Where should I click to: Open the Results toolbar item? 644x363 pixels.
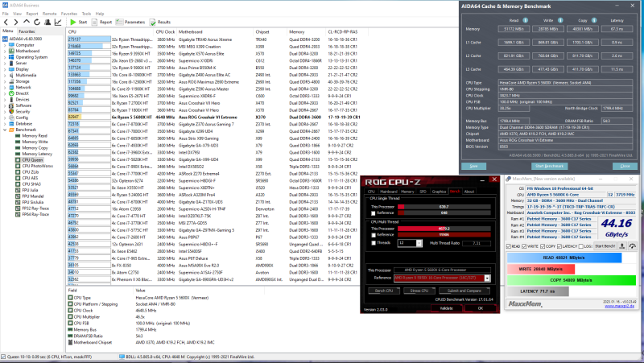[x=160, y=23]
